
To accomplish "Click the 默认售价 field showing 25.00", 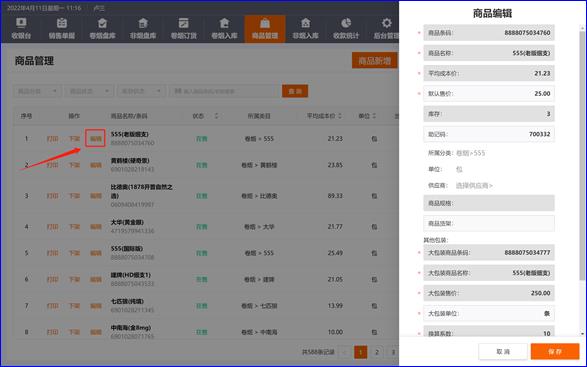I will pyautogui.click(x=489, y=94).
